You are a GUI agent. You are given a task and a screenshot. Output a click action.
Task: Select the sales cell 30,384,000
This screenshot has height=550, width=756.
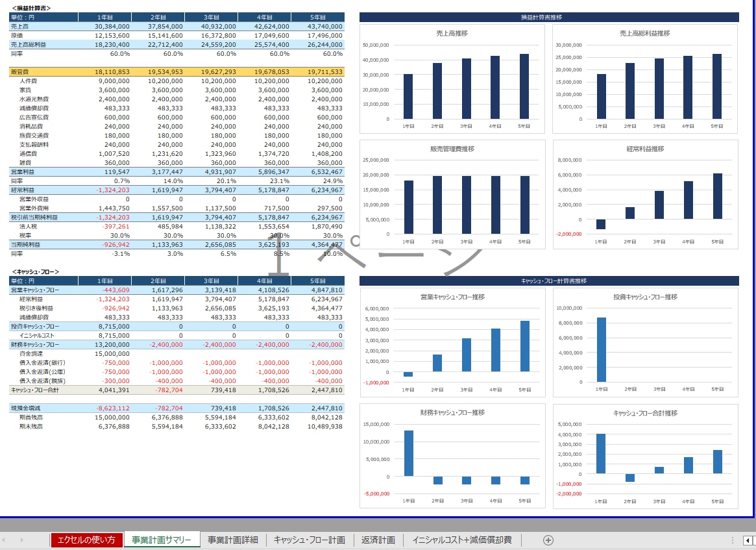point(104,27)
